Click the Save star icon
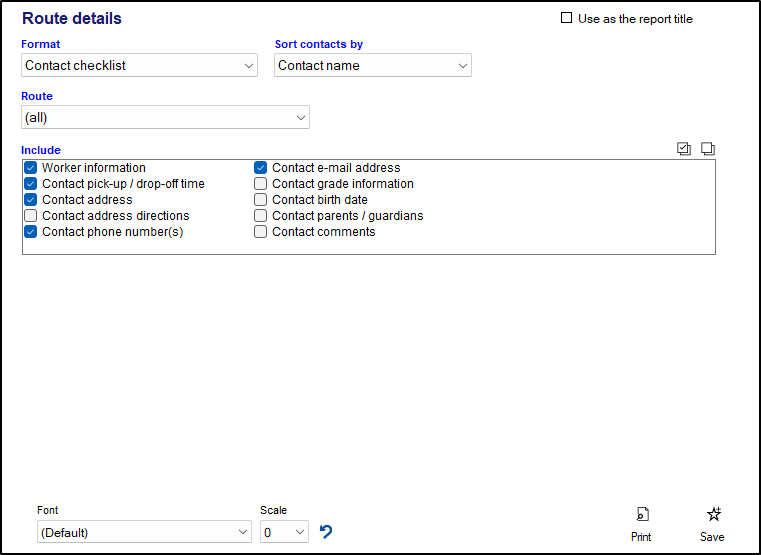 click(x=712, y=515)
